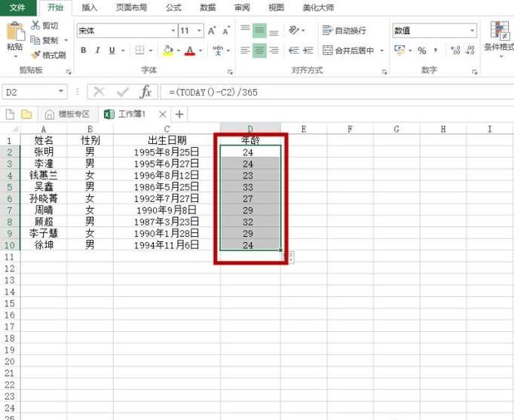Click the Cut scissors icon
Viewport: 514px width, 420px height.
[35, 25]
